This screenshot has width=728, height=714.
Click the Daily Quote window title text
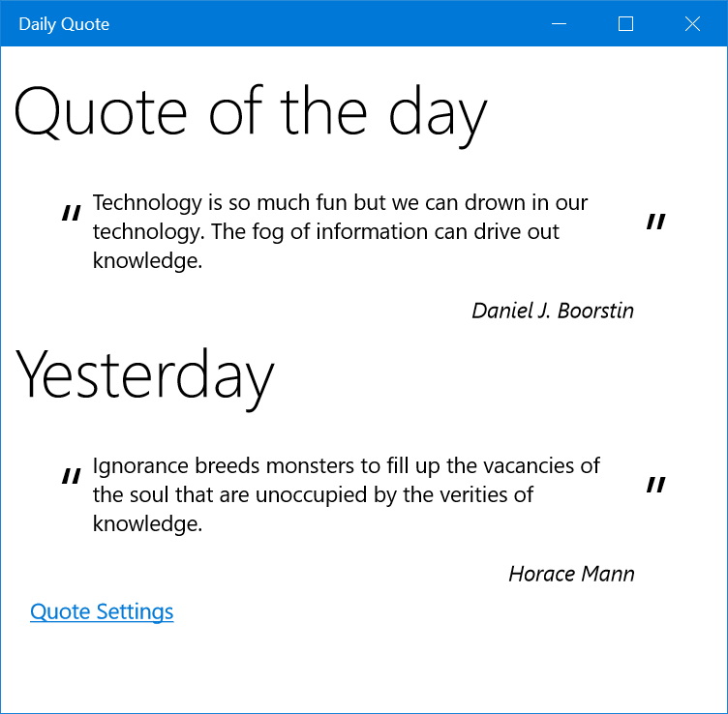(x=64, y=24)
